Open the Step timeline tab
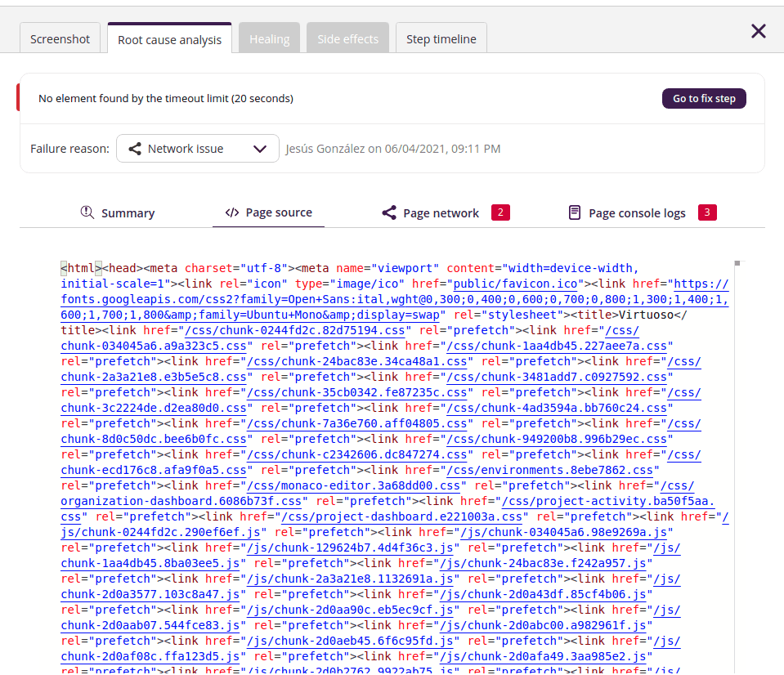The width and height of the screenshot is (784, 675). pos(441,38)
